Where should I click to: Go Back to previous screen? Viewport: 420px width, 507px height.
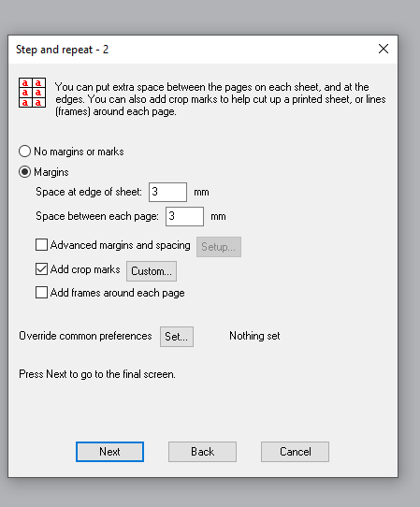pos(202,452)
